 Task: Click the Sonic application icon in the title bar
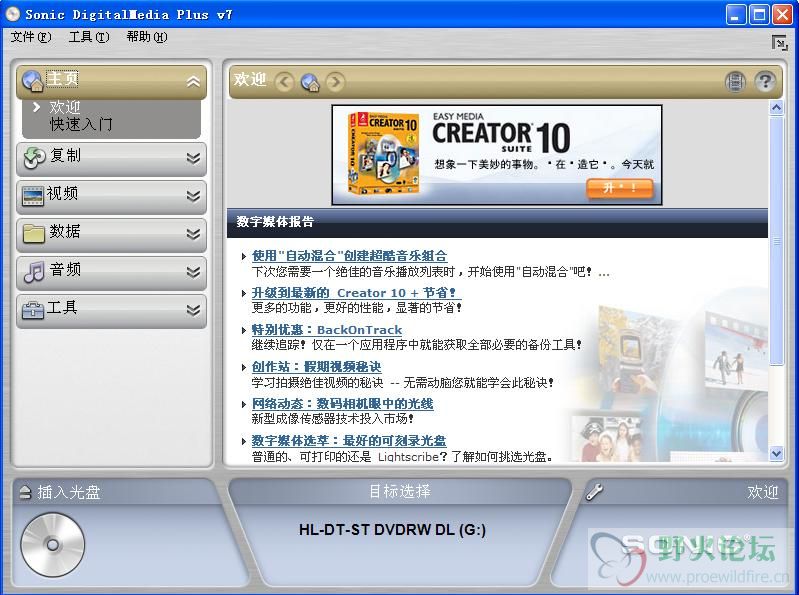(12, 14)
